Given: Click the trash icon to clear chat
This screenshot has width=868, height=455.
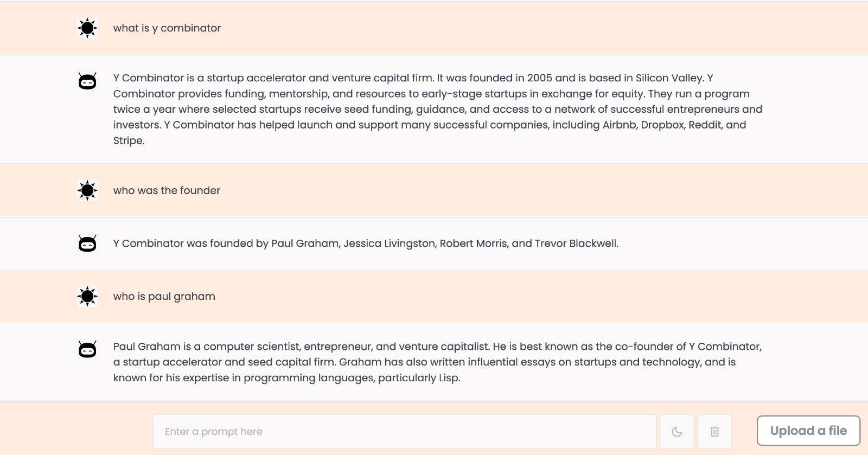Looking at the screenshot, I should 714,432.
